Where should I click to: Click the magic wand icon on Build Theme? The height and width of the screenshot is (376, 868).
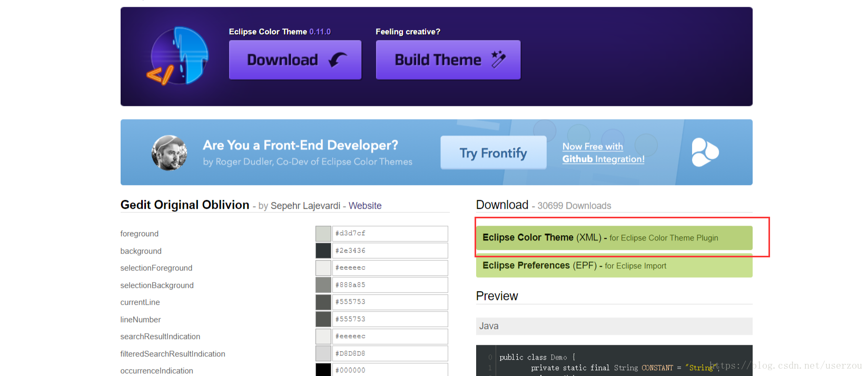498,59
